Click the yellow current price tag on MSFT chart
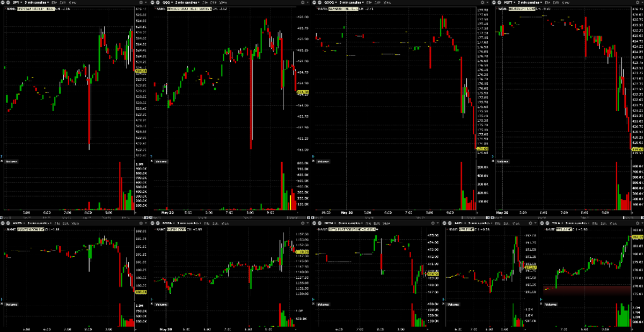 (638, 149)
